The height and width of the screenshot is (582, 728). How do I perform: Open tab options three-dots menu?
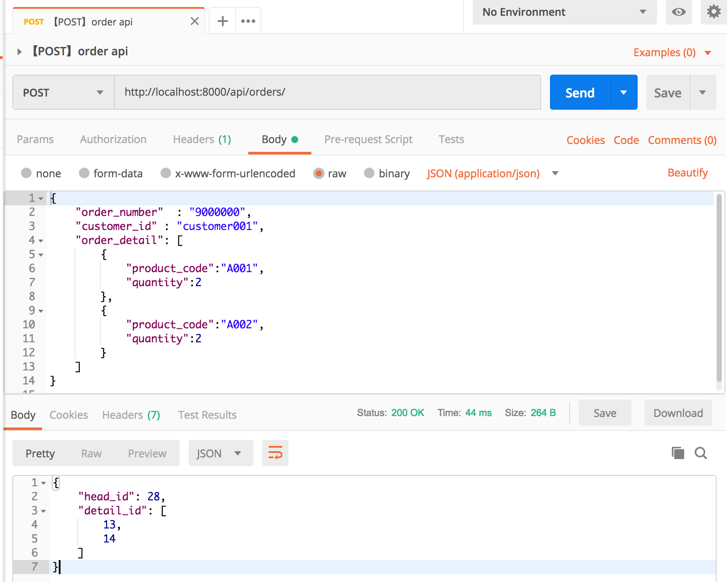248,21
